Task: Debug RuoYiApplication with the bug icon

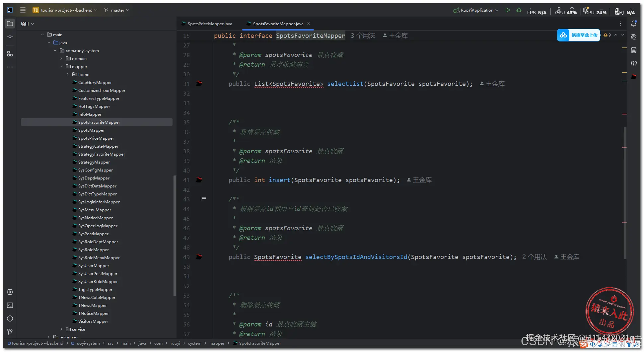Action: [519, 10]
